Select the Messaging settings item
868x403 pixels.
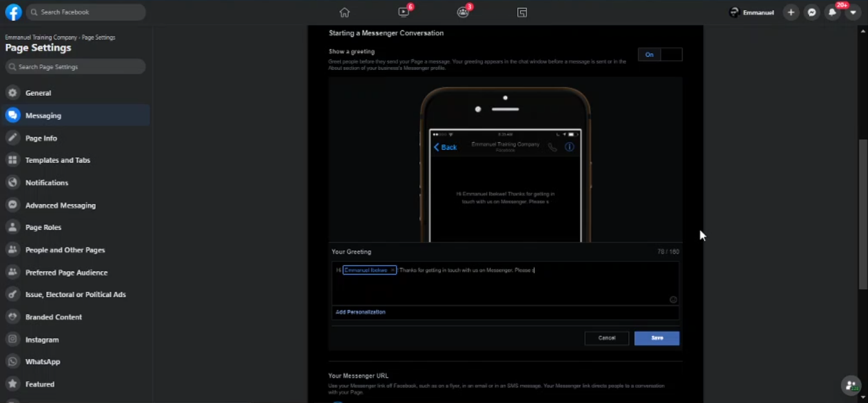75,116
